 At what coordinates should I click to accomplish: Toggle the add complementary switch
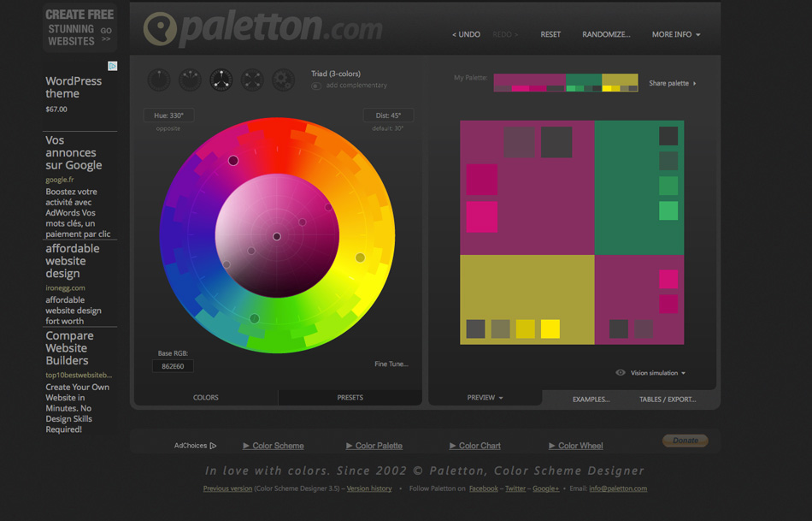[316, 86]
